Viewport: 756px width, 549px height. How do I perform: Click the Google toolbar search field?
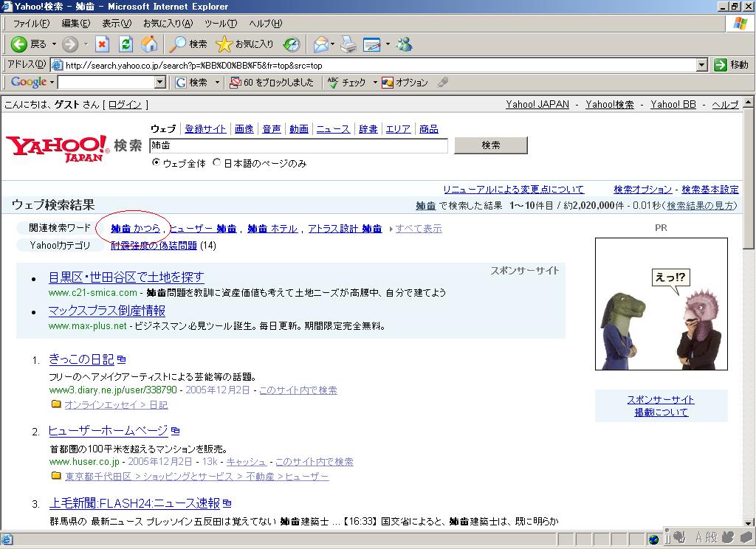(106, 83)
